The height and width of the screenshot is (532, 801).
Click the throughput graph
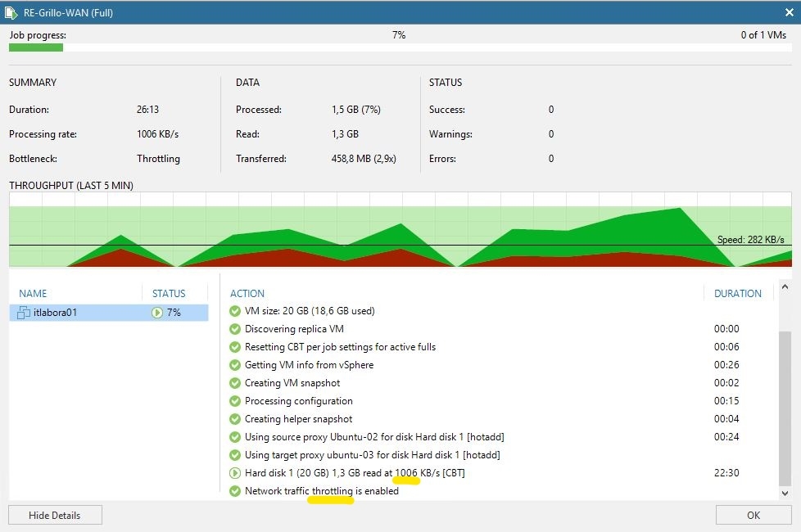pos(400,230)
